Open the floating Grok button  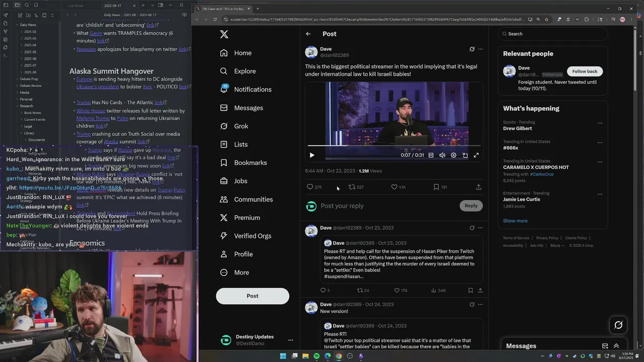pos(618,325)
